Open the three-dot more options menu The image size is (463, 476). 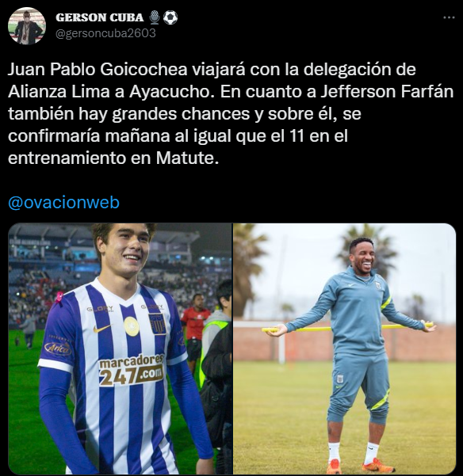click(449, 17)
